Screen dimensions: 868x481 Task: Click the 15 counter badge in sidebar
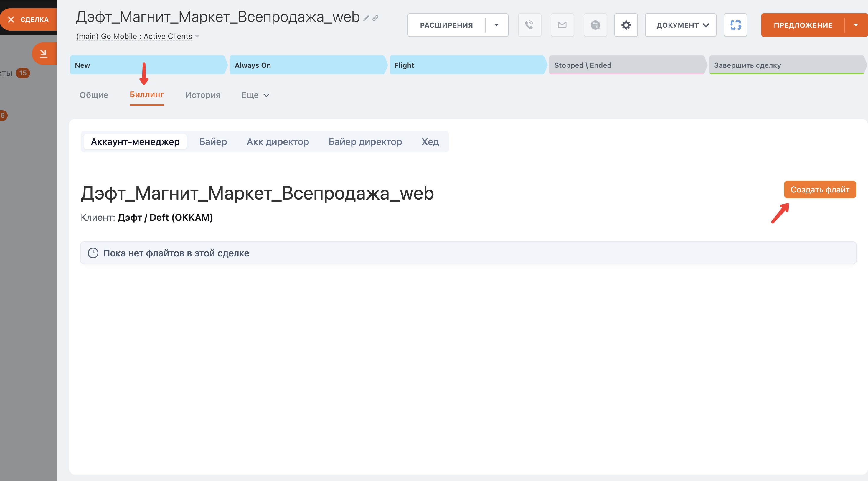pos(23,73)
